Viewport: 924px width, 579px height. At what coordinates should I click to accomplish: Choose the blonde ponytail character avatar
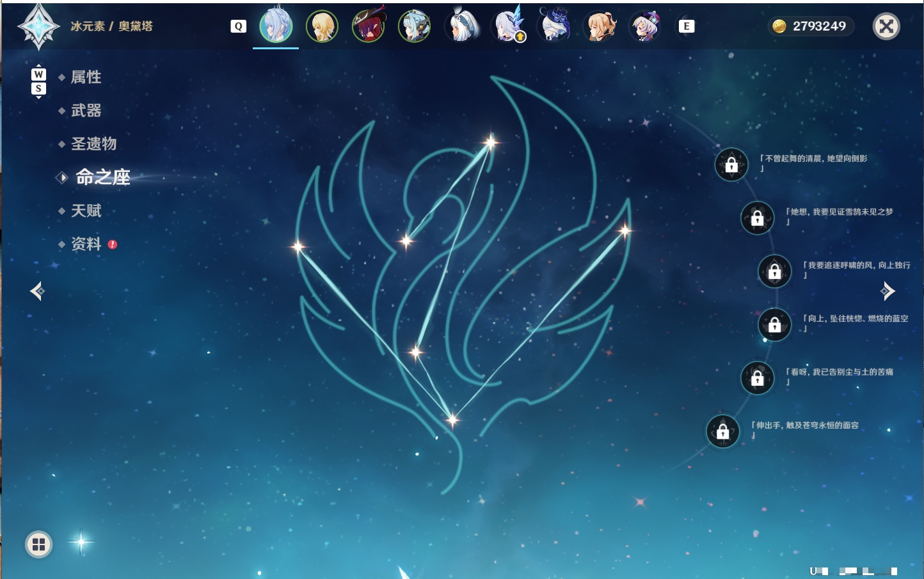600,26
